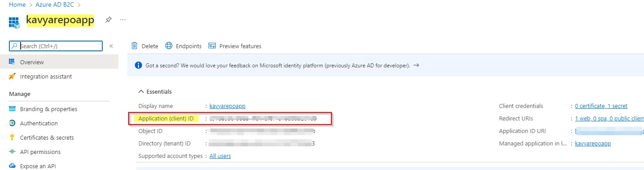Click the blurred Application ID URI link
The image size is (644, 170).
(x=609, y=131)
